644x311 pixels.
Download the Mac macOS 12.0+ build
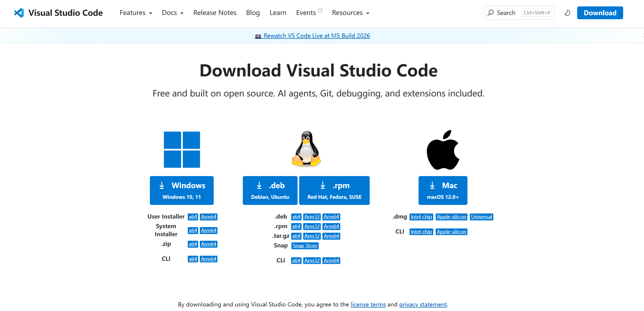443,191
